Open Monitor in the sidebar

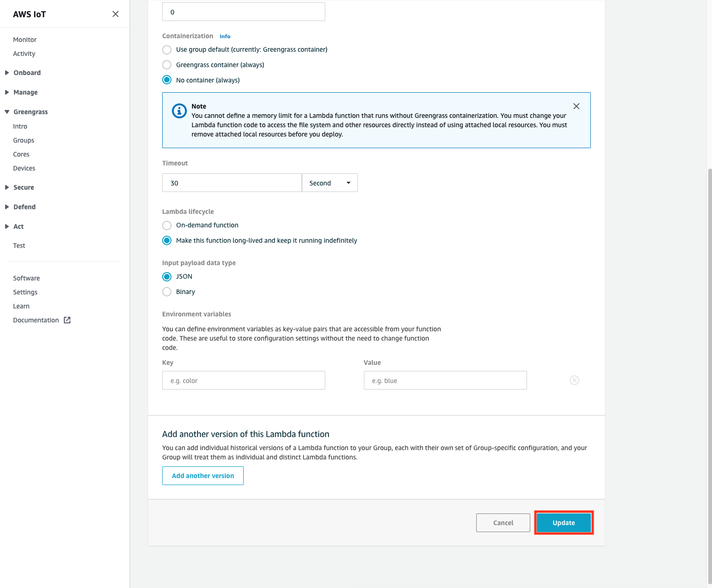point(25,40)
